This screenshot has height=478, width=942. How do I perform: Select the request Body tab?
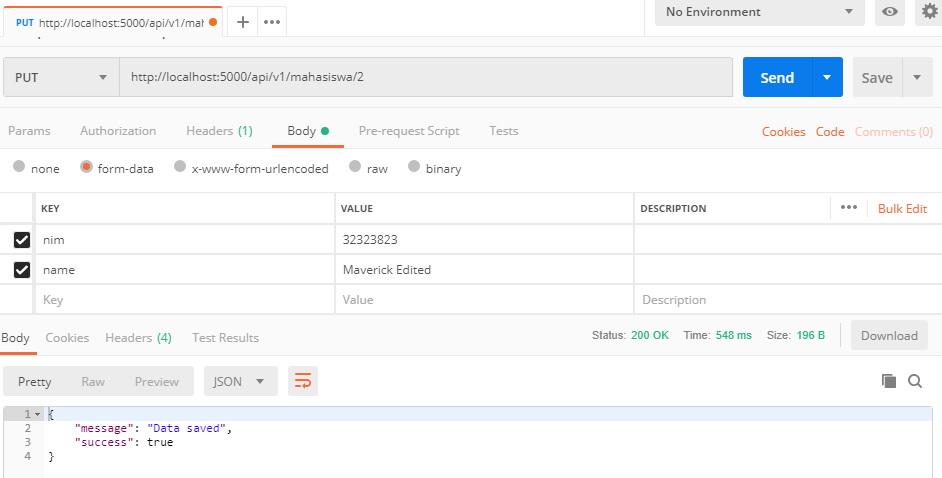pyautogui.click(x=308, y=131)
